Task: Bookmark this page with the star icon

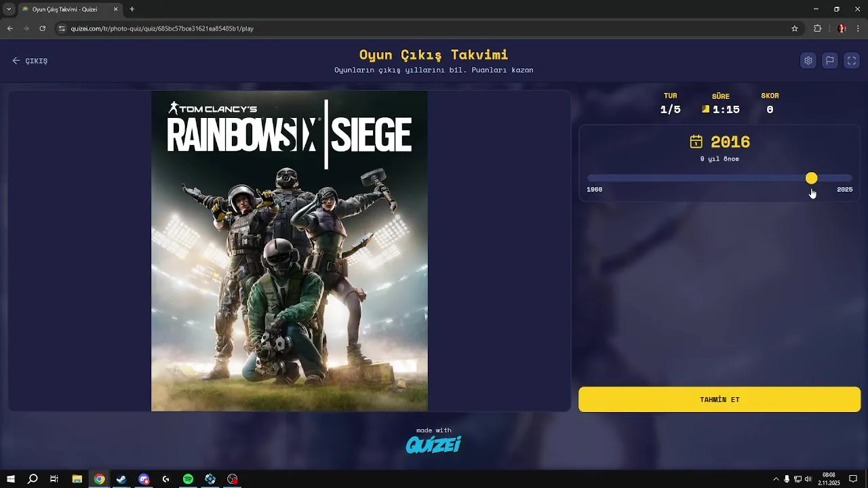Action: [795, 28]
